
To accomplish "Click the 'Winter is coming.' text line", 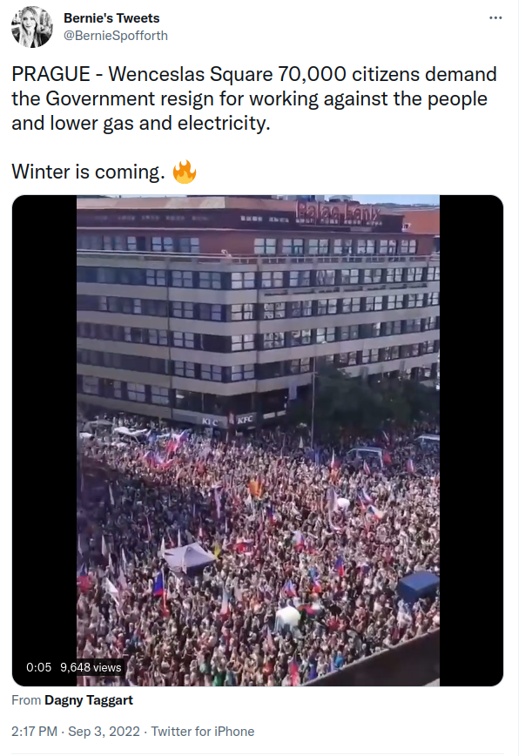I will tap(88, 172).
